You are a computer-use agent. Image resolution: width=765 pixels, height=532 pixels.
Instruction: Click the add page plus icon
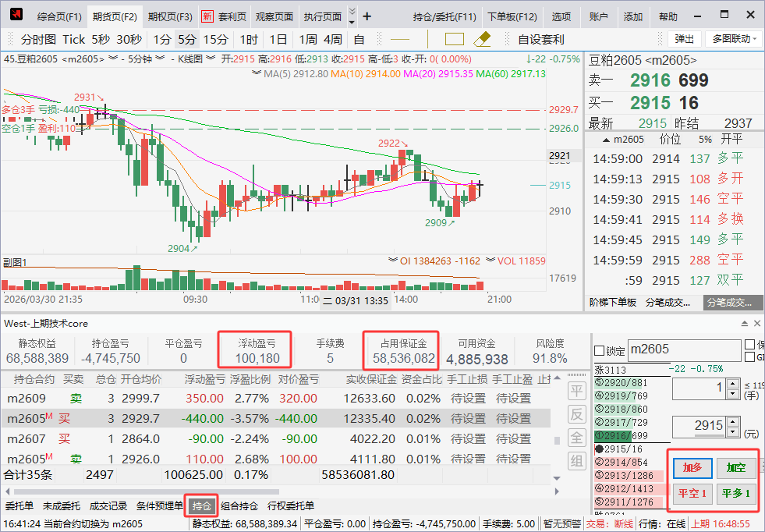tap(367, 16)
